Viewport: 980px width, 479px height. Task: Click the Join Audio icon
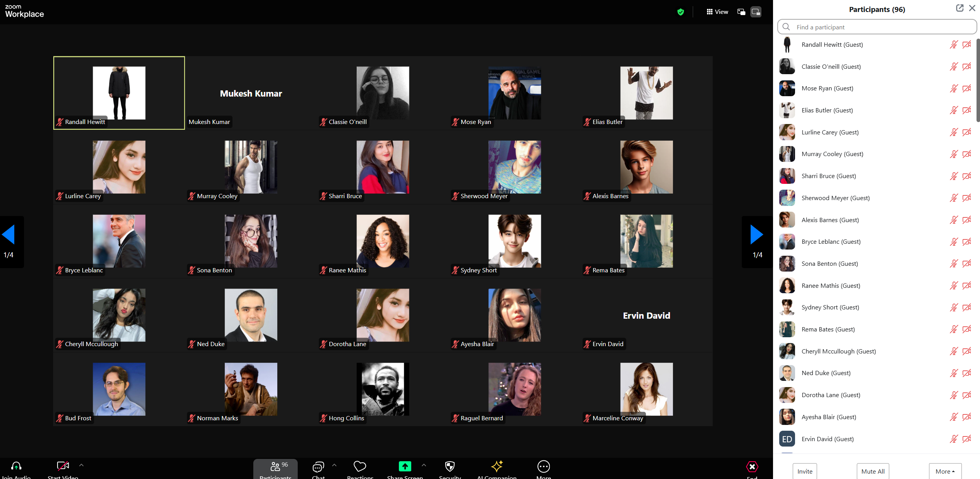click(x=16, y=466)
